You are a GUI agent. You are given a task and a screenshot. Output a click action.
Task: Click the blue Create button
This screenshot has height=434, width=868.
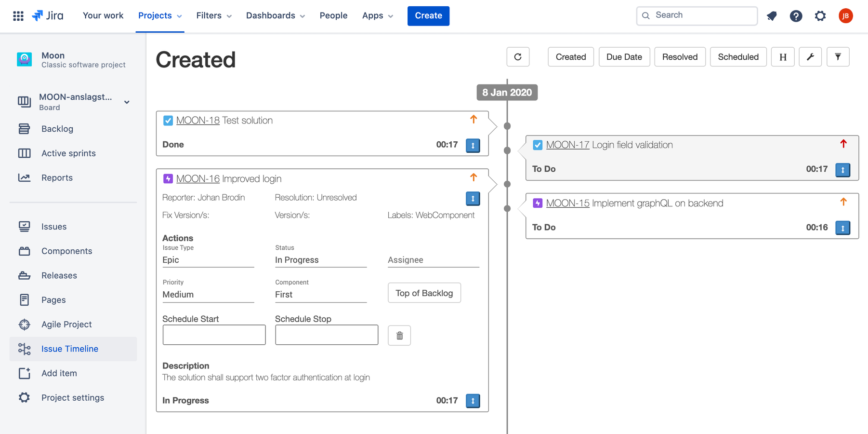point(428,16)
